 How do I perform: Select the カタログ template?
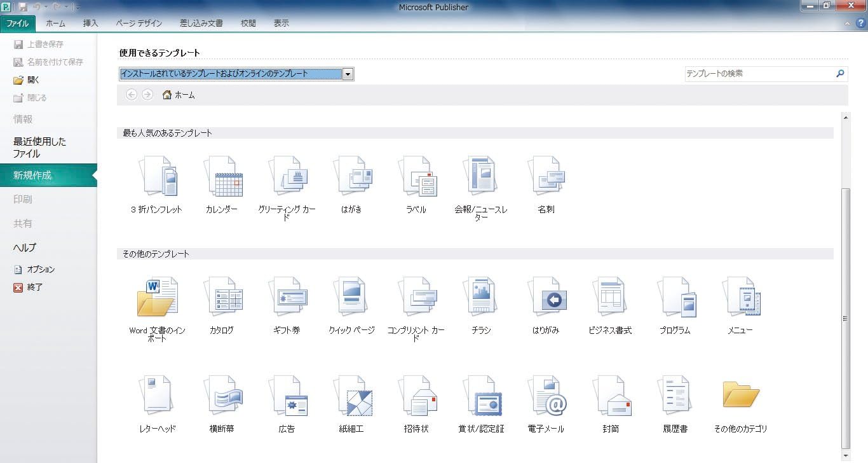(223, 296)
